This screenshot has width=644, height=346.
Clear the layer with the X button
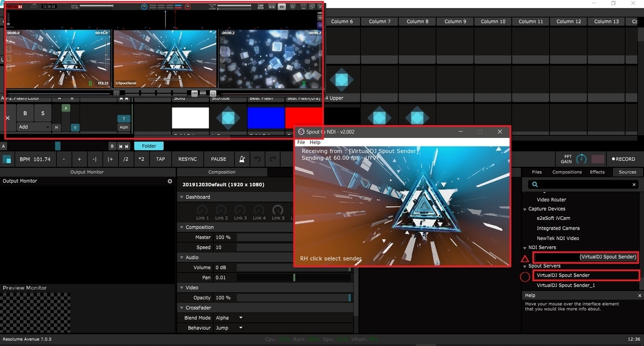(x=8, y=117)
